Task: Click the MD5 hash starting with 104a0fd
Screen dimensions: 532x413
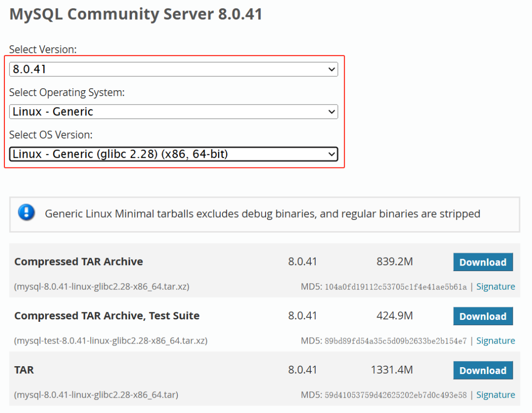Action: pyautogui.click(x=396, y=287)
